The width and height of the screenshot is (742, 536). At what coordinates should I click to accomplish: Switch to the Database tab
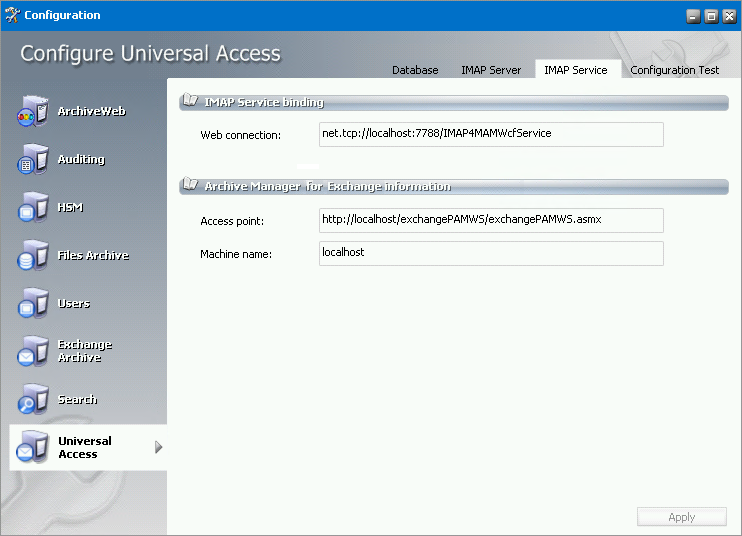415,70
